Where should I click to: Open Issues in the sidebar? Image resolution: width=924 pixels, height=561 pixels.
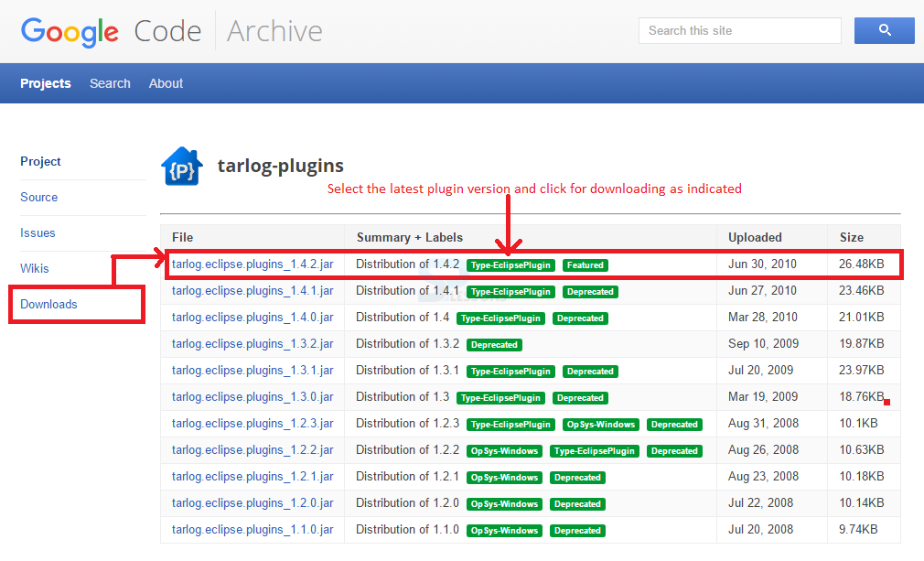click(x=38, y=232)
